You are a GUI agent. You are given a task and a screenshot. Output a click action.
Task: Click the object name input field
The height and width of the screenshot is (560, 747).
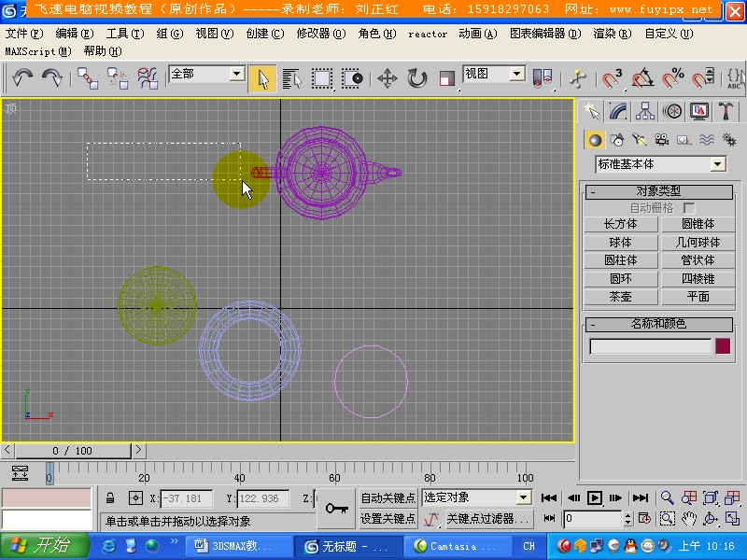point(650,346)
